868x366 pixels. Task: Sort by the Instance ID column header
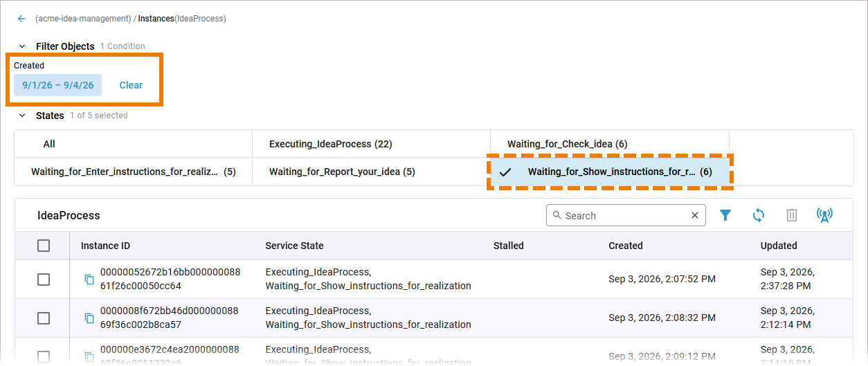coord(105,246)
